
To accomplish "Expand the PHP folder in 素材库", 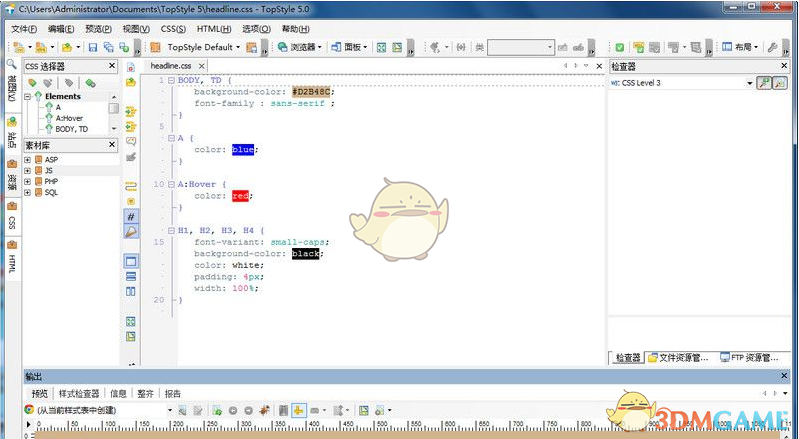I will click(x=28, y=181).
